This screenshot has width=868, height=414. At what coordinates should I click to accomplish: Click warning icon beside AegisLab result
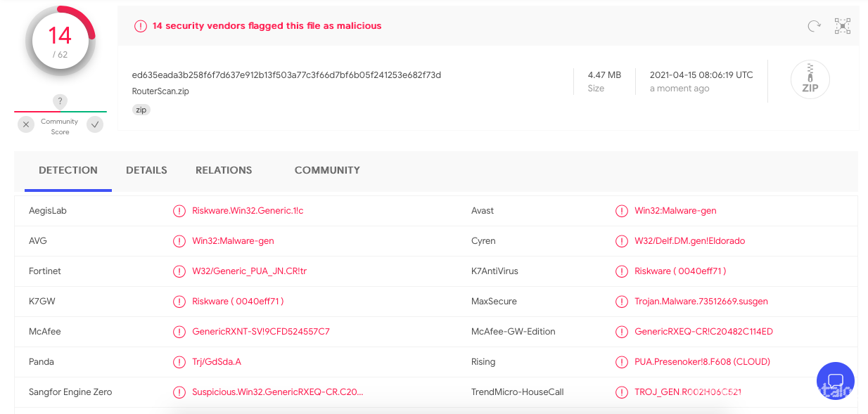click(179, 211)
